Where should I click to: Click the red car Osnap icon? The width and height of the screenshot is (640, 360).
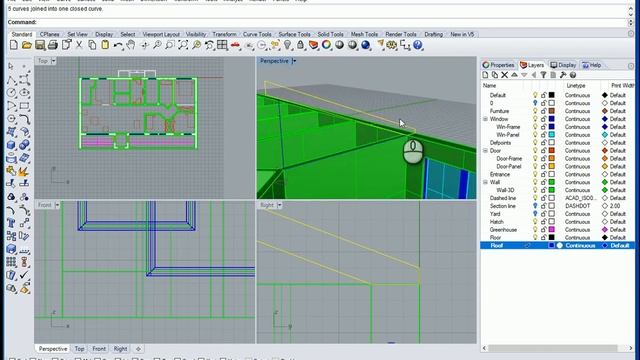[235, 45]
